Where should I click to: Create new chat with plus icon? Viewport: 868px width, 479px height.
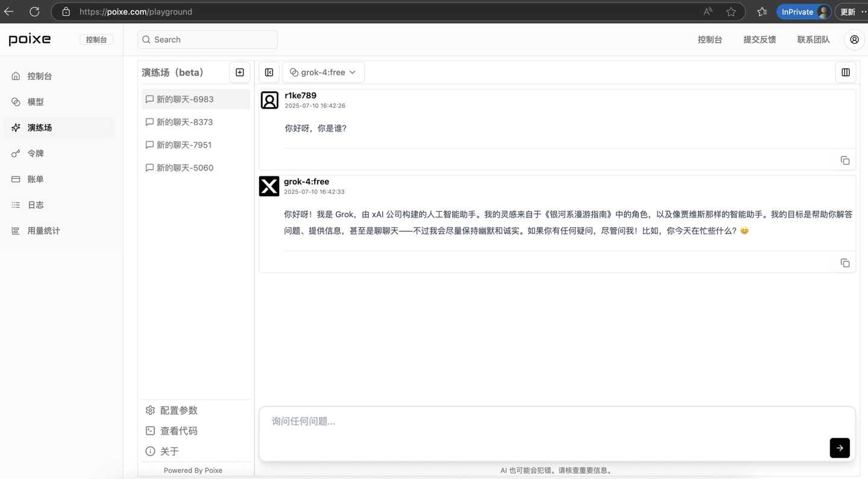(x=239, y=72)
